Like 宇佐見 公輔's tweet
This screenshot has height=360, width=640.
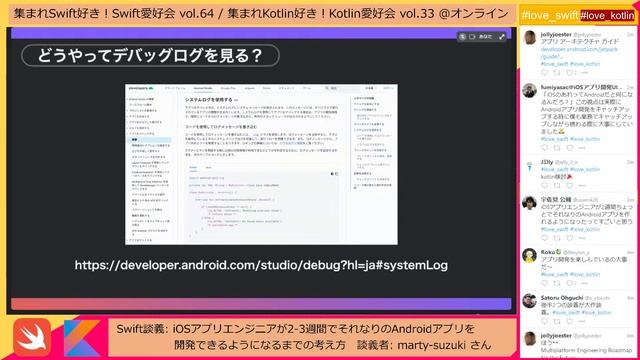point(570,238)
